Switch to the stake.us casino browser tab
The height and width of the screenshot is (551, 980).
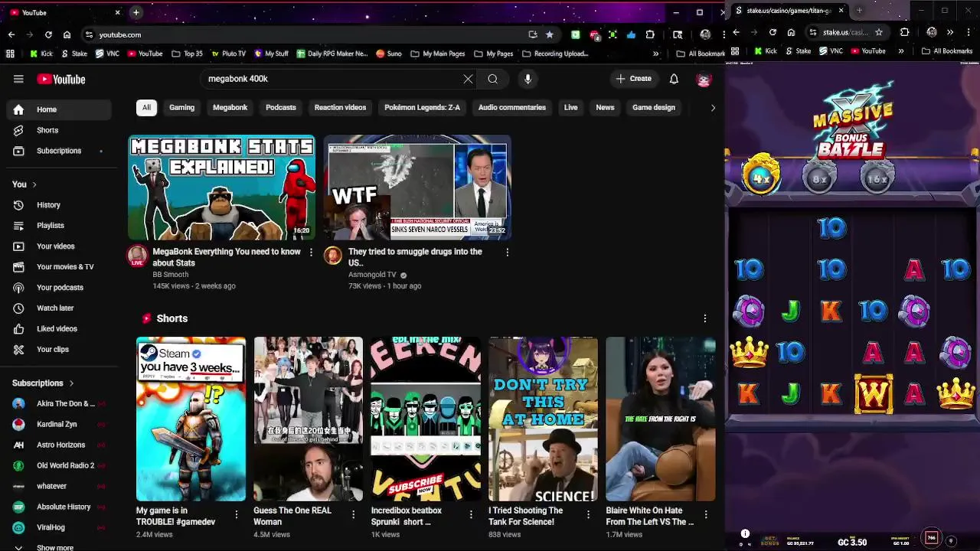pos(789,11)
